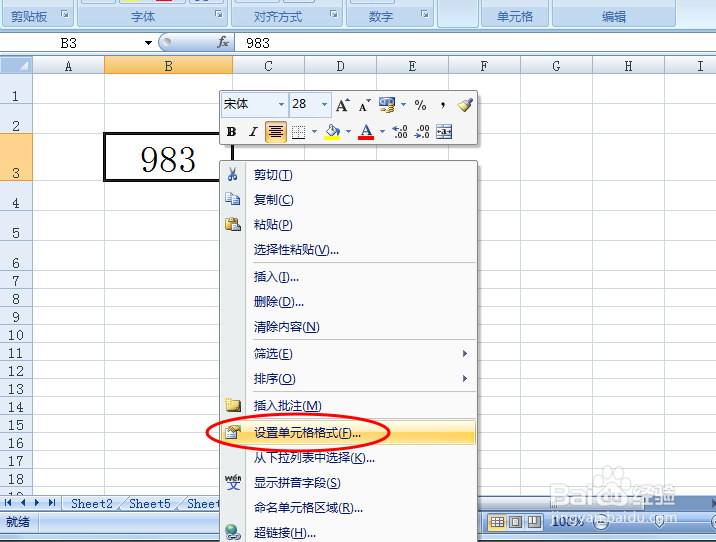Click the Format Cells icon in context menu
Viewport: 716px width, 542px height.
(x=233, y=432)
